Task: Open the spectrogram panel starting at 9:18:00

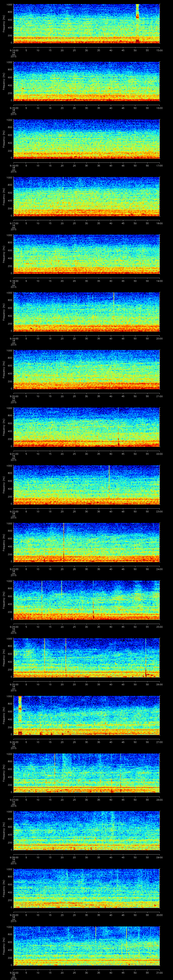Action: [87, 254]
